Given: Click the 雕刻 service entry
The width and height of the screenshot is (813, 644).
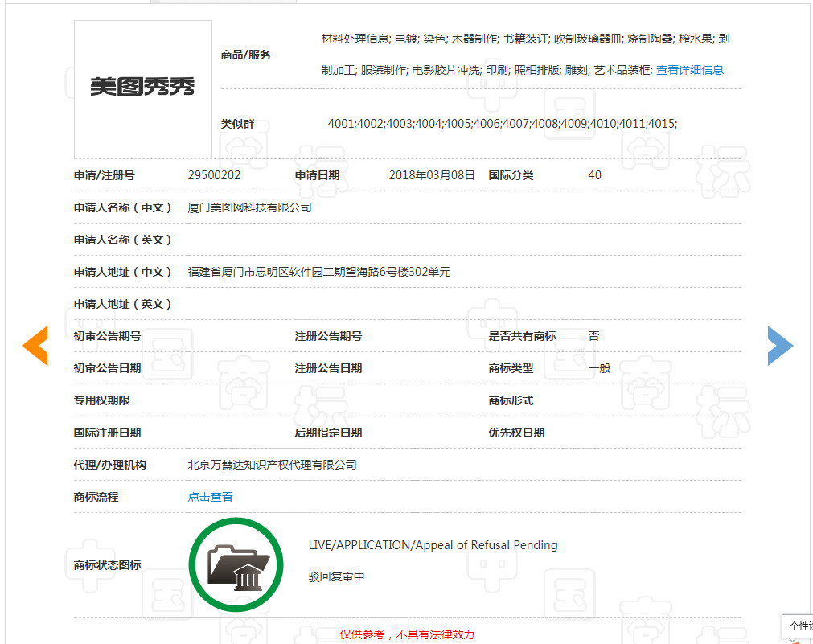Looking at the screenshot, I should click(x=576, y=70).
